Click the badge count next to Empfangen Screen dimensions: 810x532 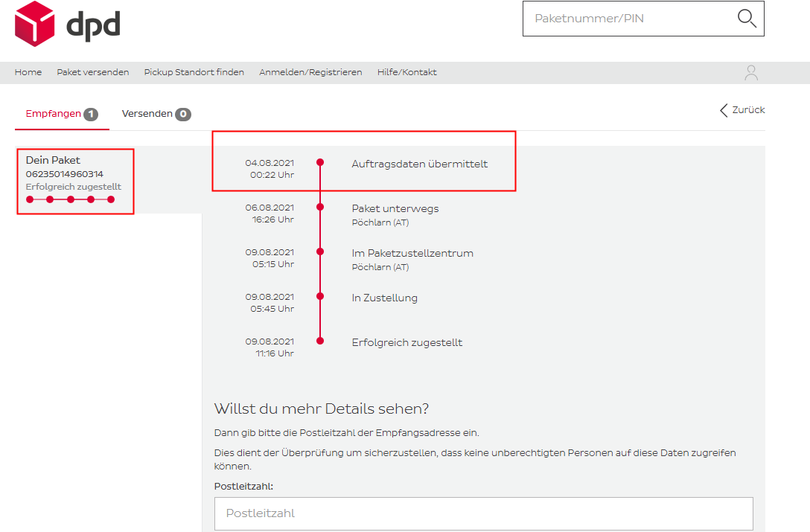tap(91, 115)
